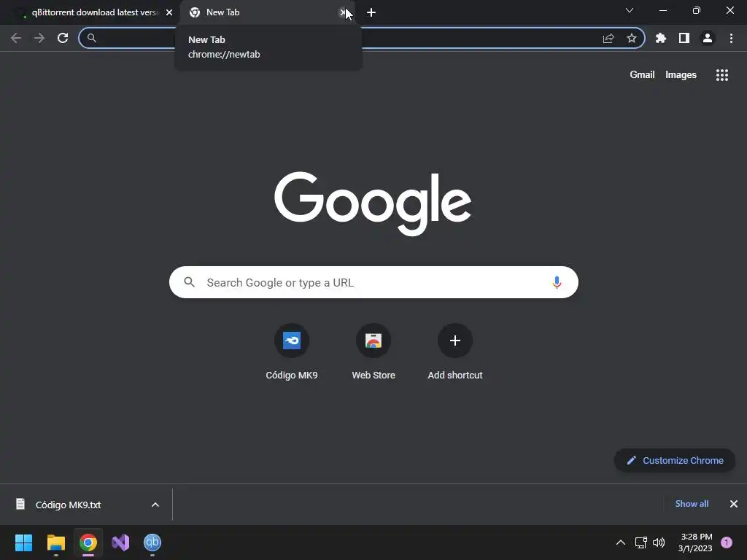Focus the Search Google or type a URL box
Screen dimensions: 747x560
point(373,282)
